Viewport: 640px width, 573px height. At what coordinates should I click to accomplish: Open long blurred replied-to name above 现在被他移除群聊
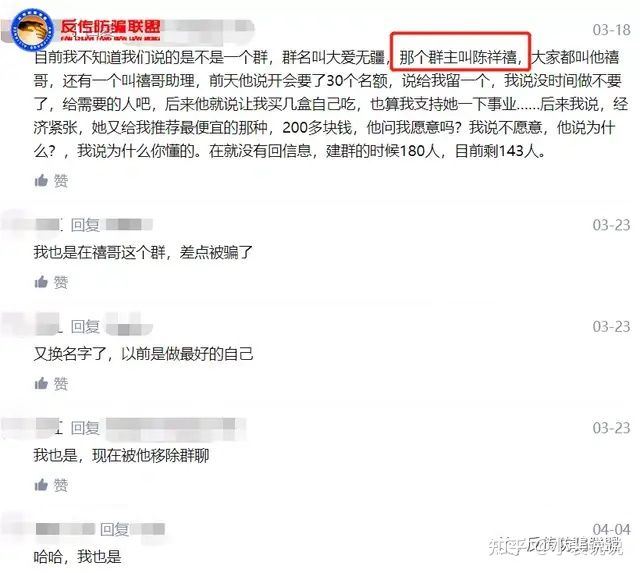click(171, 428)
